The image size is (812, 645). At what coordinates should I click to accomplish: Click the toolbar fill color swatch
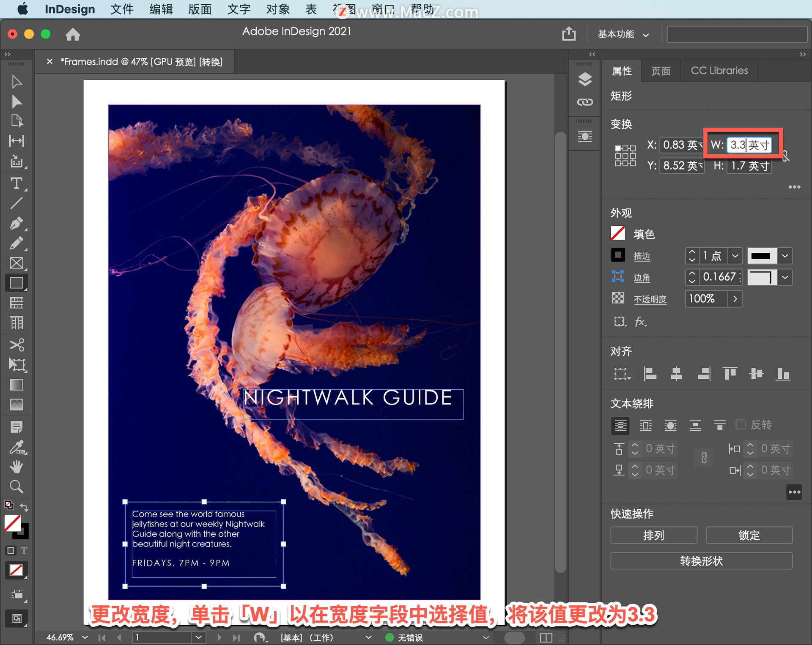coord(12,523)
